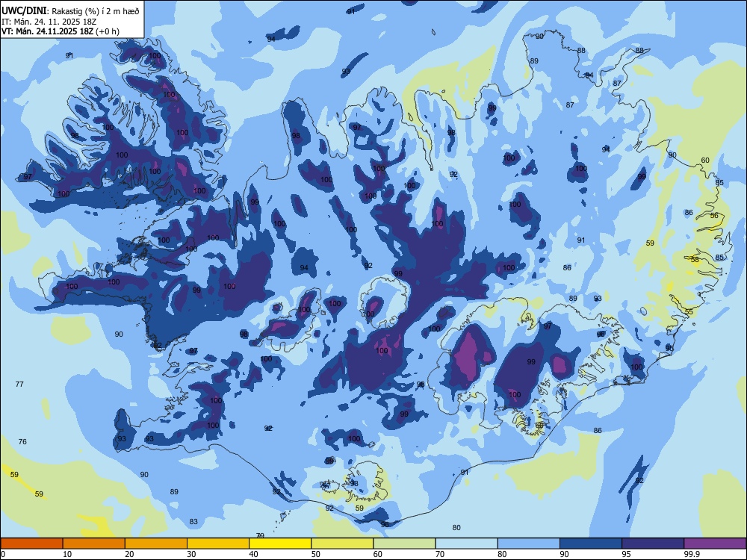
Task: Click the legend tick label '30'
Action: 191,554
